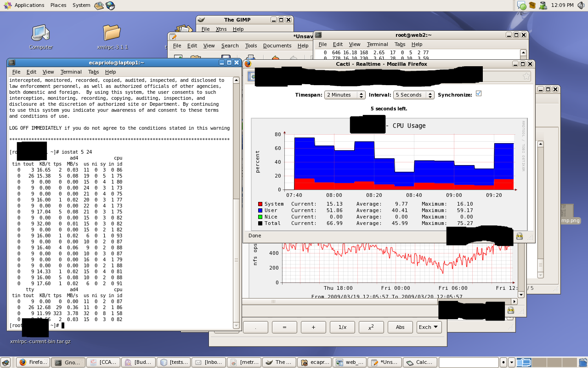The image size is (588, 368).
Task: Open the System menu in top panel
Action: (x=81, y=5)
